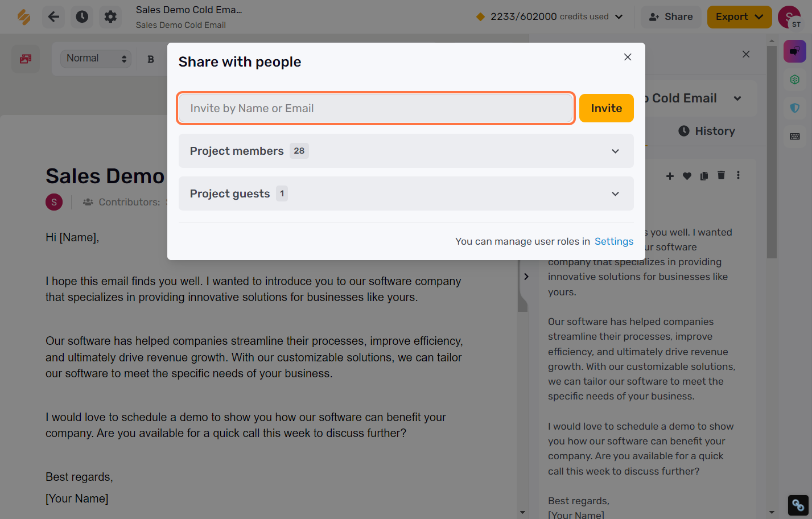Viewport: 812px width, 519px height.
Task: Delete the output with the trash icon
Action: coord(721,175)
